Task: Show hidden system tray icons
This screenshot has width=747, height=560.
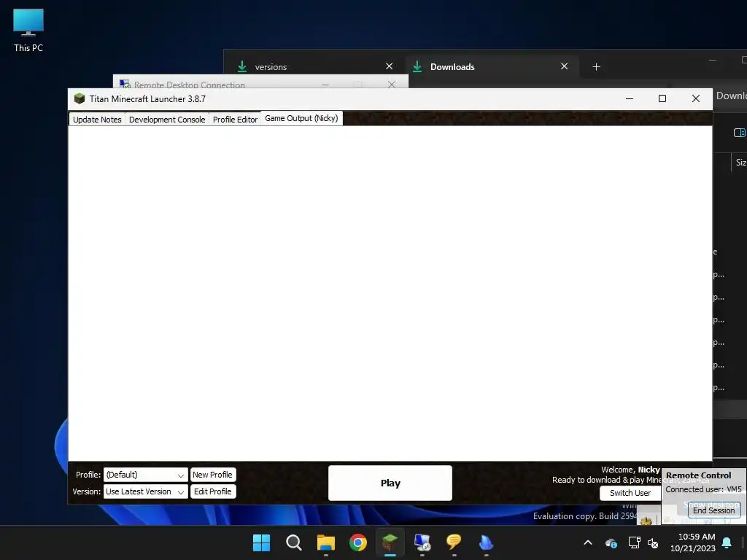Action: click(588, 542)
